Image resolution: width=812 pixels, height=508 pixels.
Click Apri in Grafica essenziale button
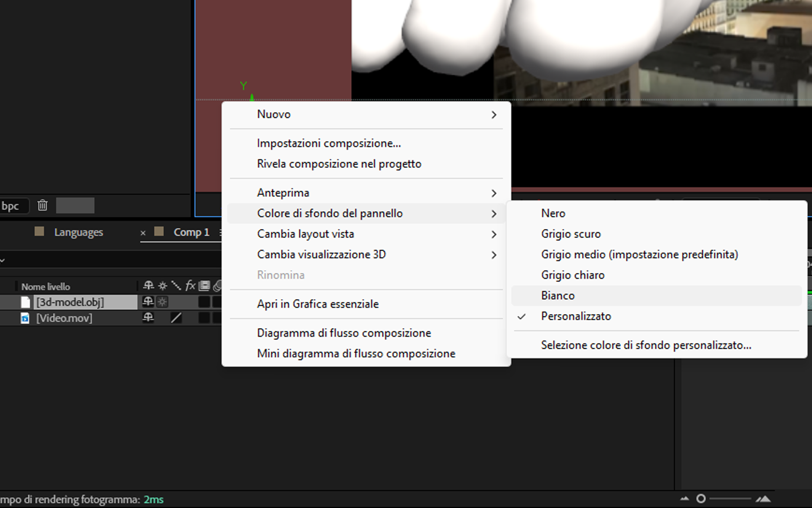click(318, 304)
